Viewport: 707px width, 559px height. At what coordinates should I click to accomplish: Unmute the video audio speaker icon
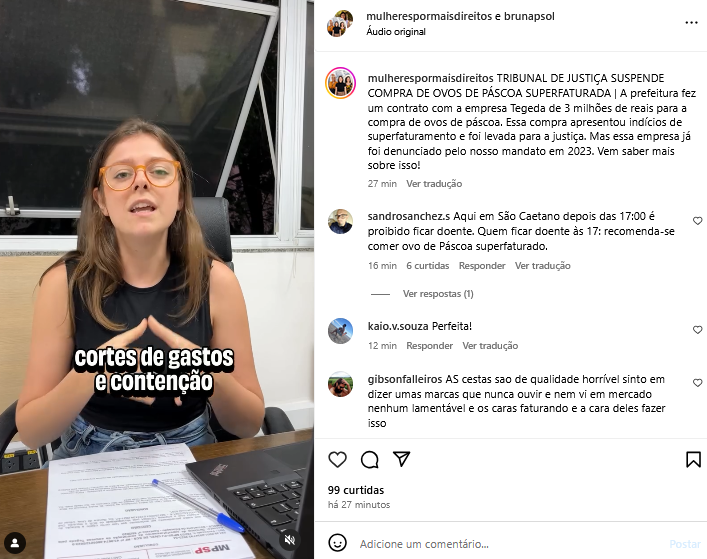pos(290,540)
